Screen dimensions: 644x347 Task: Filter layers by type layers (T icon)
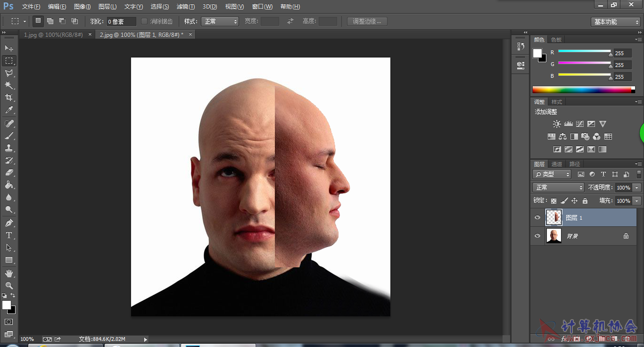pyautogui.click(x=603, y=174)
